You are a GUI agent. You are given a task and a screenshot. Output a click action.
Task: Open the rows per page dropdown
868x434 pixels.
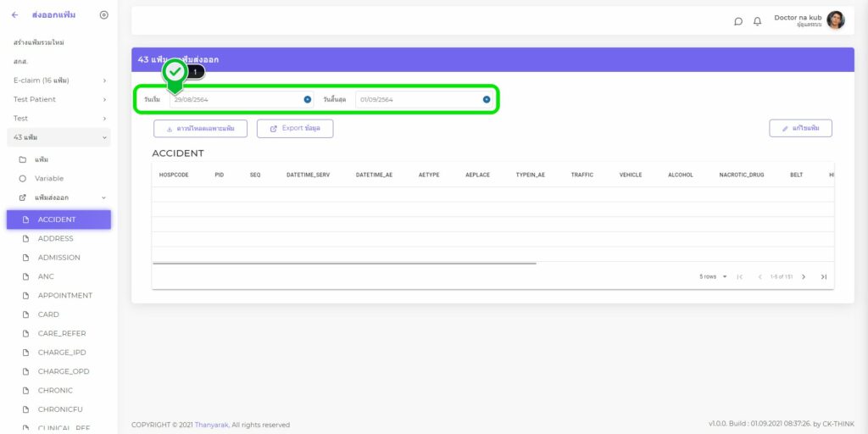coord(713,276)
